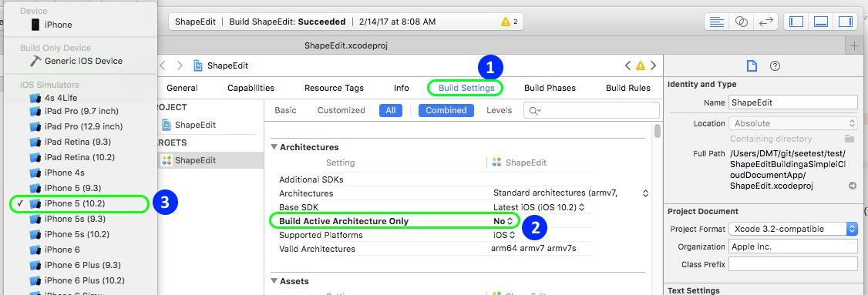
Task: Switch to assistant editor
Action: point(742,22)
